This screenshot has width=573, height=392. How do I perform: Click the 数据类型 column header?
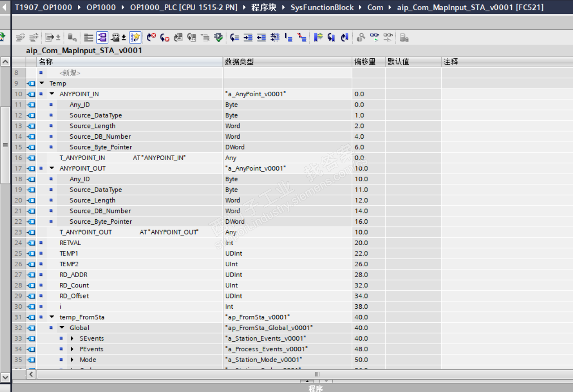click(x=288, y=62)
